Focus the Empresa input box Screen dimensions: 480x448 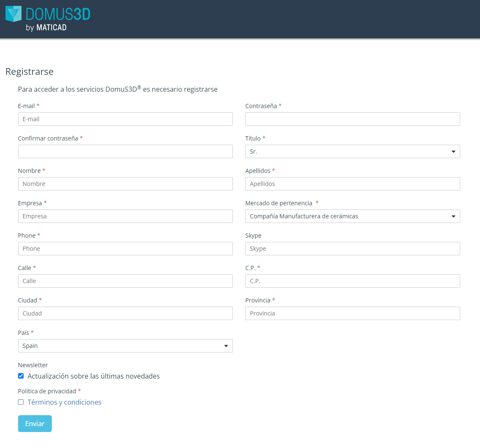tap(125, 216)
